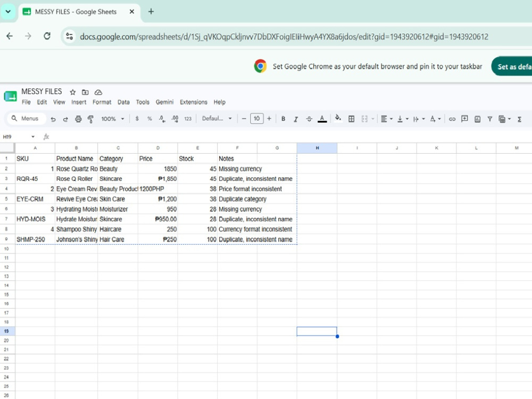The image size is (532, 399).
Task: Open more number formats 123
Action: 188,119
